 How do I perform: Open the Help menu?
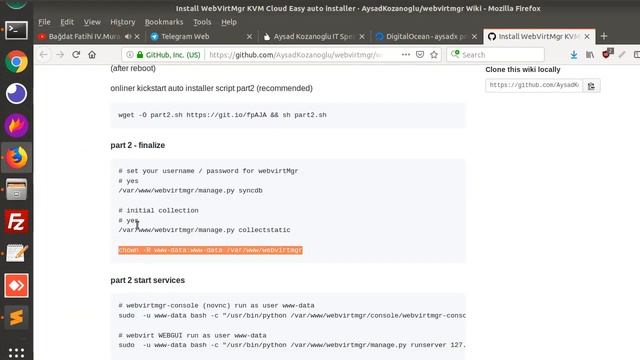pyautogui.click(x=229, y=22)
